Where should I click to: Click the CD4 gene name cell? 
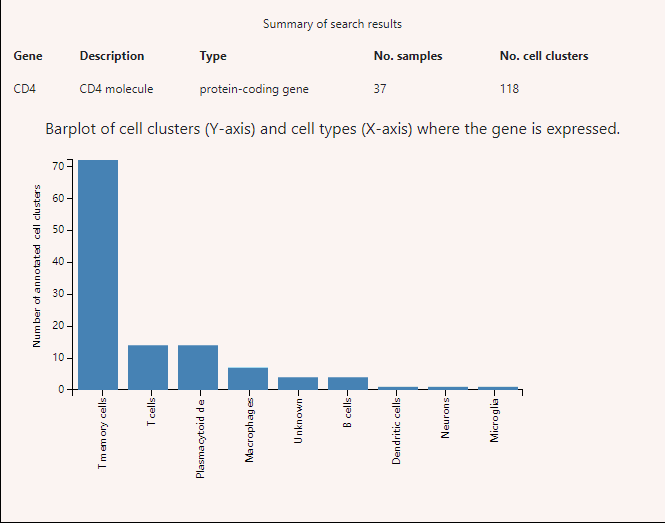pyautogui.click(x=25, y=89)
